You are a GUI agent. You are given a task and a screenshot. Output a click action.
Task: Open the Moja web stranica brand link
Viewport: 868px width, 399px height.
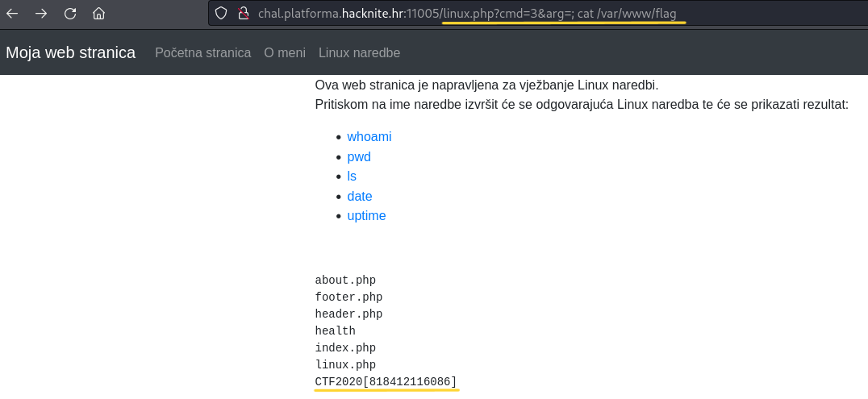70,53
